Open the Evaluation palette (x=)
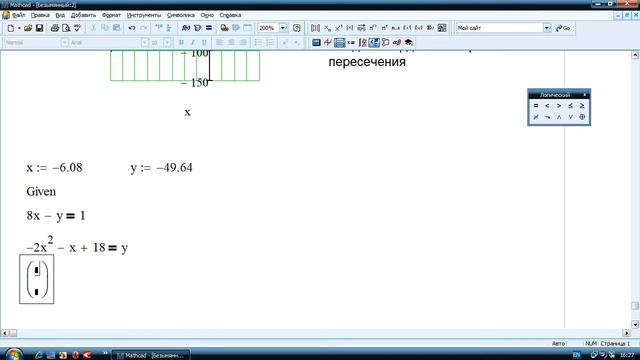Screen dimensions: 640x360 pos(351,42)
